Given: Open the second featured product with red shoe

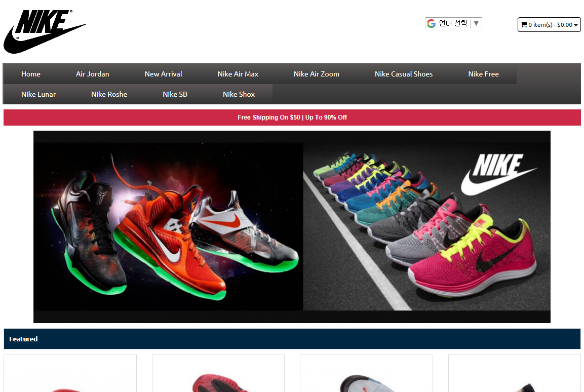Looking at the screenshot, I should pyautogui.click(x=218, y=373).
